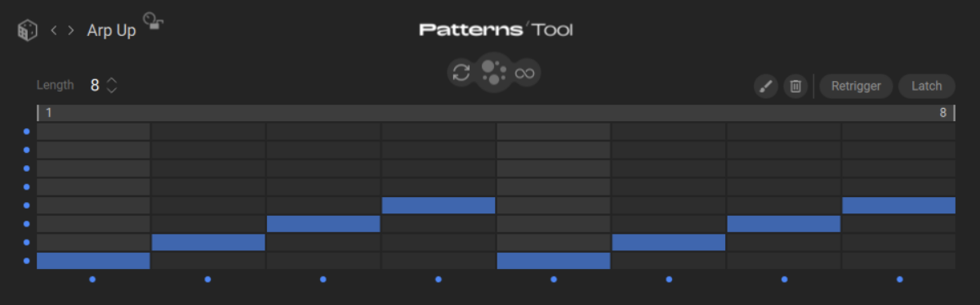Toggle the blue dot of the fifth row
Image resolution: width=980 pixels, height=305 pixels.
(26, 205)
